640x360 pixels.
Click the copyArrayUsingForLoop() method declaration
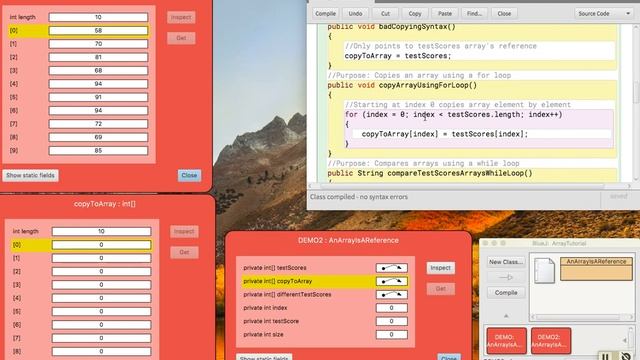coord(402,85)
